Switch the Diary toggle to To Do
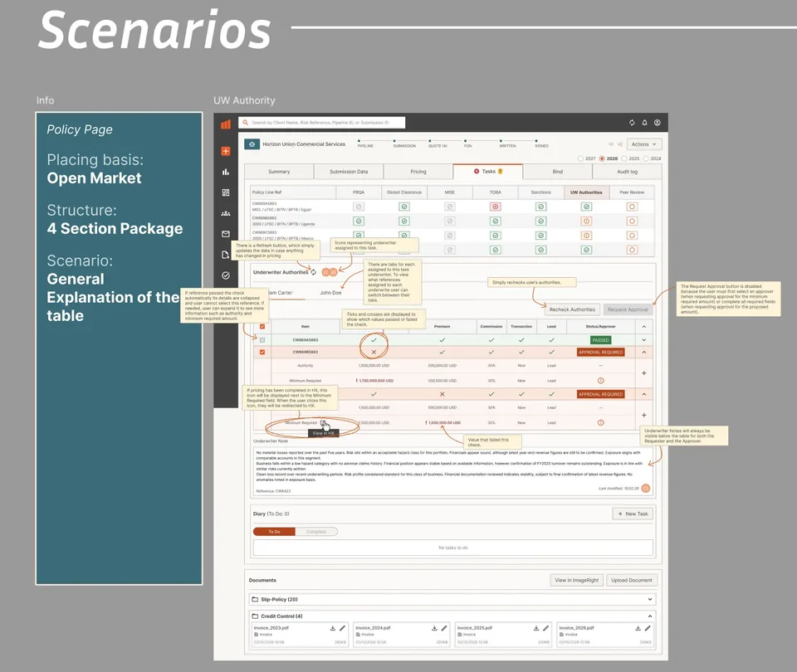This screenshot has height=672, width=797. (275, 532)
